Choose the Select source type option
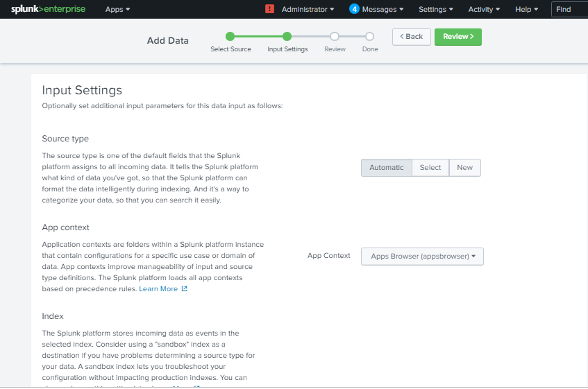Screen dimensions: 588x389 click(x=430, y=168)
